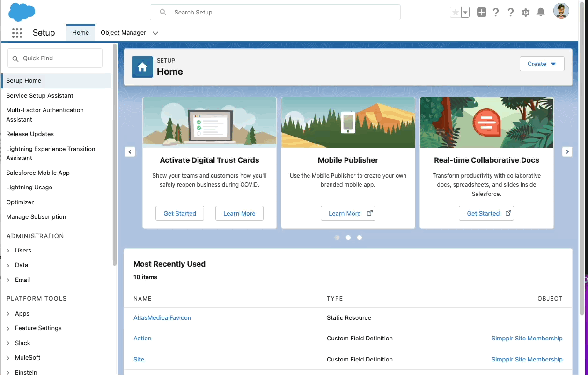Select Release Updates in the sidebar

click(30, 134)
